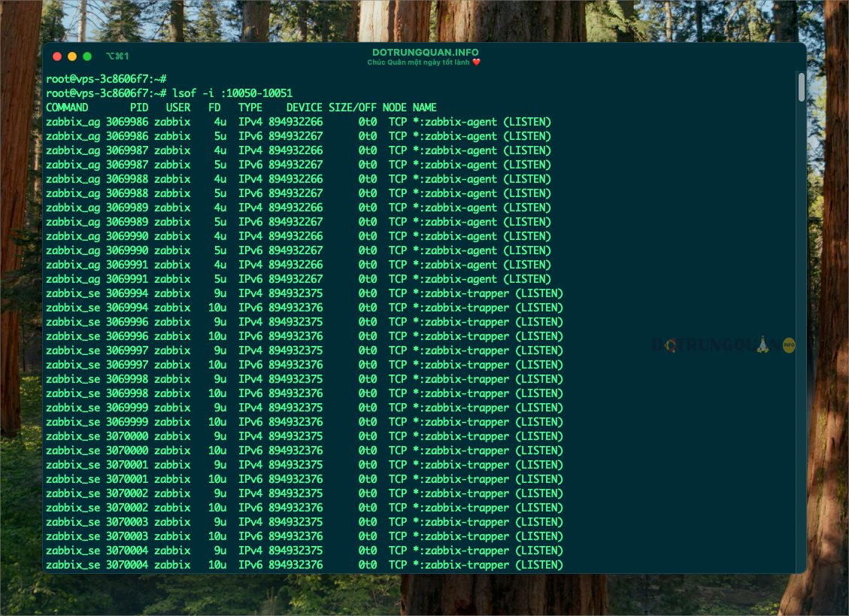Click PID 3069991 in its 5u IPv6 row
The height and width of the screenshot is (616, 849).
[127, 279]
